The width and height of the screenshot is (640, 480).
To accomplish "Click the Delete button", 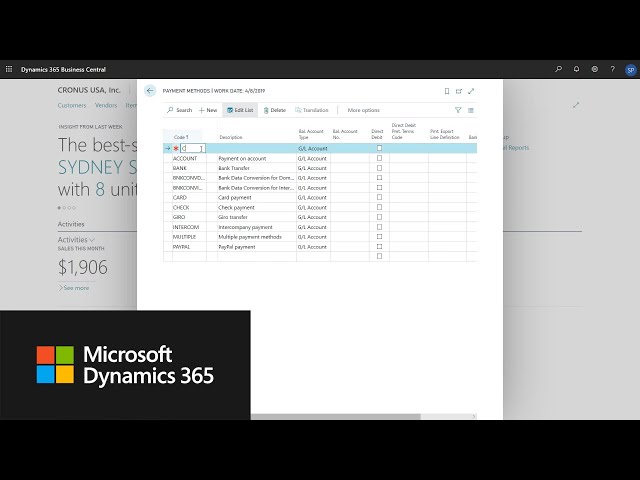I will [274, 110].
